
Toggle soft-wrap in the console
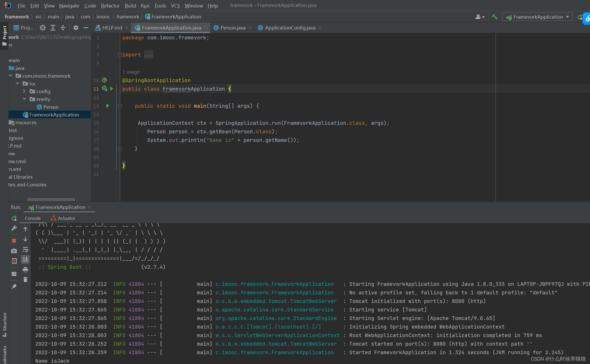(25, 250)
